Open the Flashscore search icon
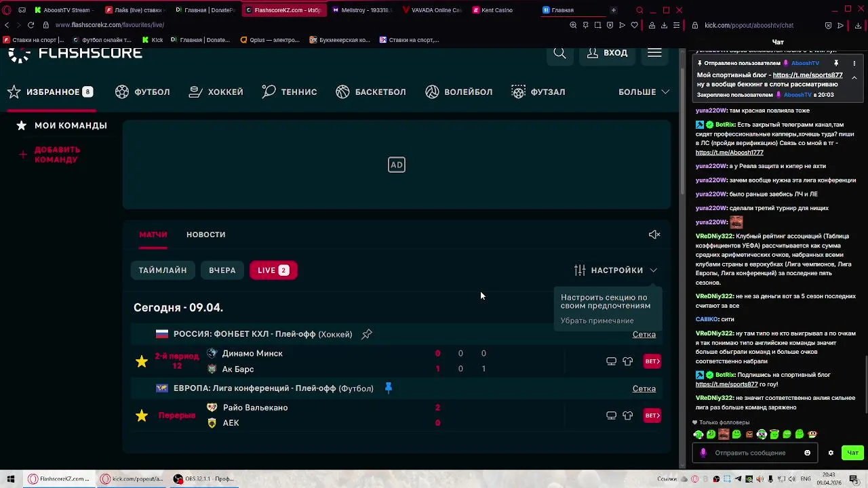Screen dimensions: 868x488 (x=559, y=53)
